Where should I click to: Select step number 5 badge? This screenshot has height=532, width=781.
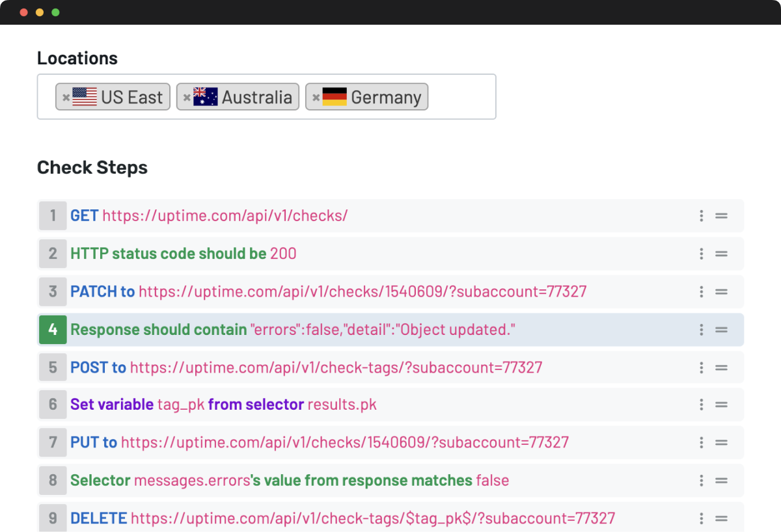pyautogui.click(x=53, y=367)
